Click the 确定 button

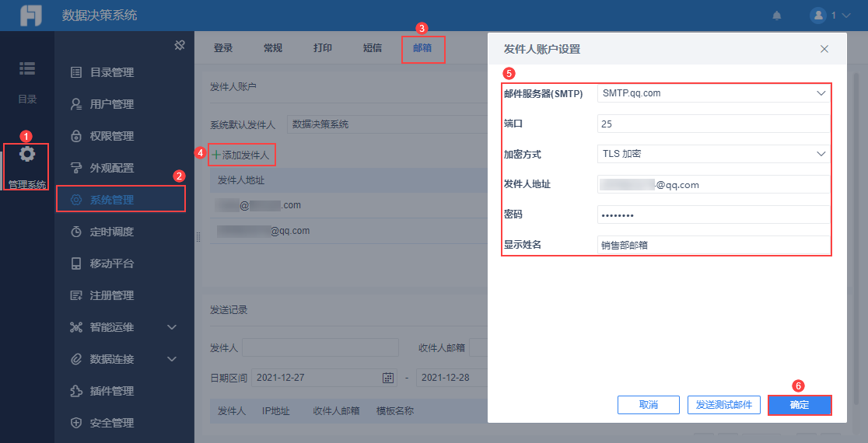(800, 405)
